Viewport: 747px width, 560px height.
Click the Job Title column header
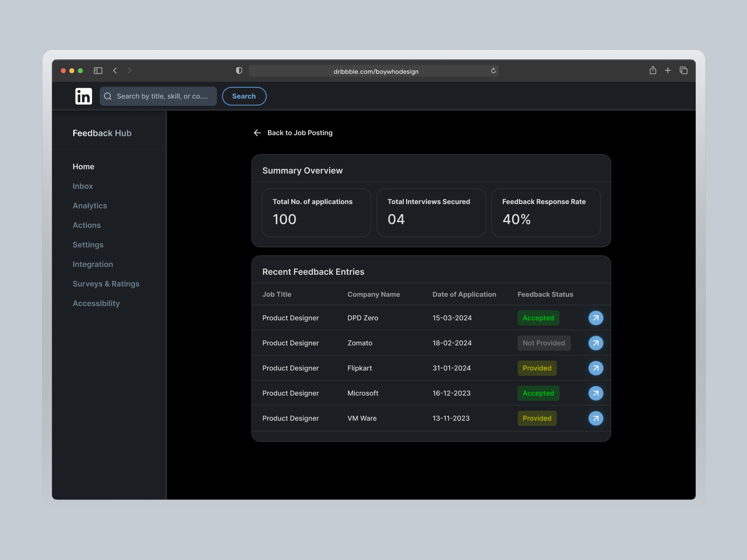point(277,294)
